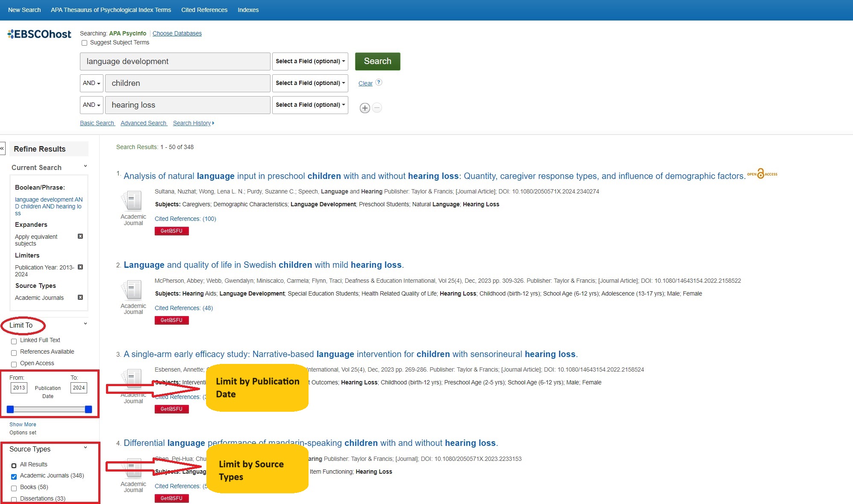
Task: Click Get@SFU button for result 2
Action: (x=172, y=320)
